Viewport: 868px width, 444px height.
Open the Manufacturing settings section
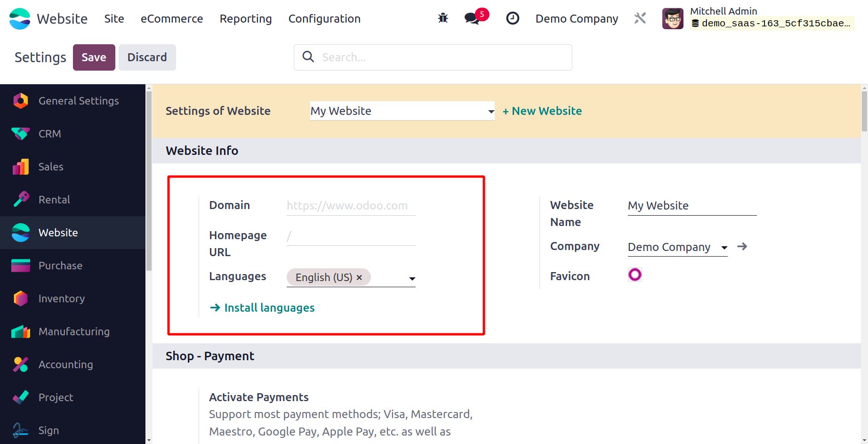click(x=73, y=331)
